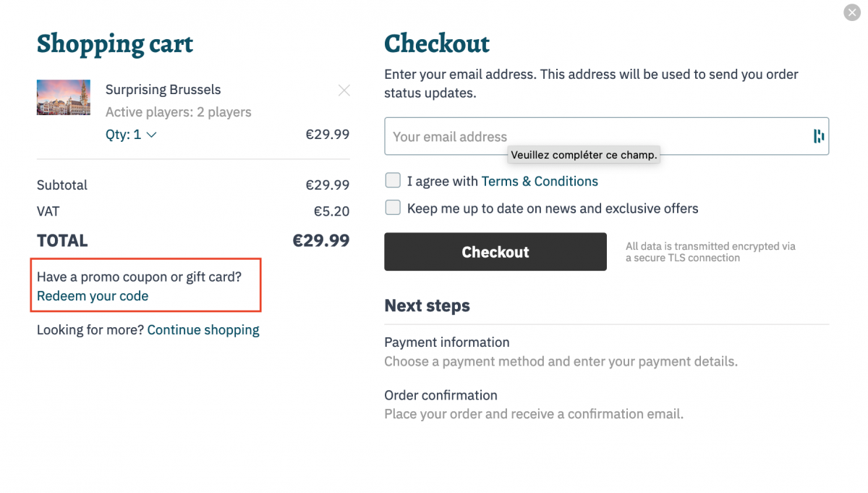The height and width of the screenshot is (493, 868).
Task: Enable the news and exclusive offers checkbox
Action: point(393,208)
